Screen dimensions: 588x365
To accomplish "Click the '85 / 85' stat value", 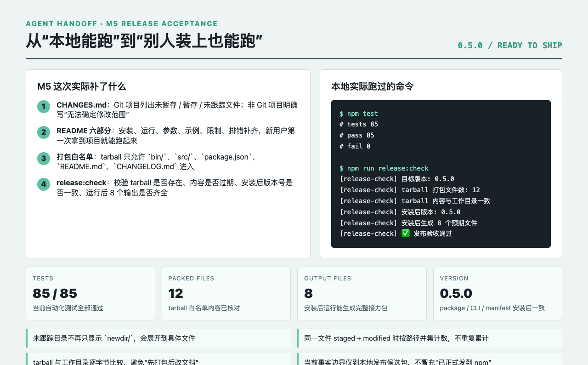I will [x=55, y=293].
